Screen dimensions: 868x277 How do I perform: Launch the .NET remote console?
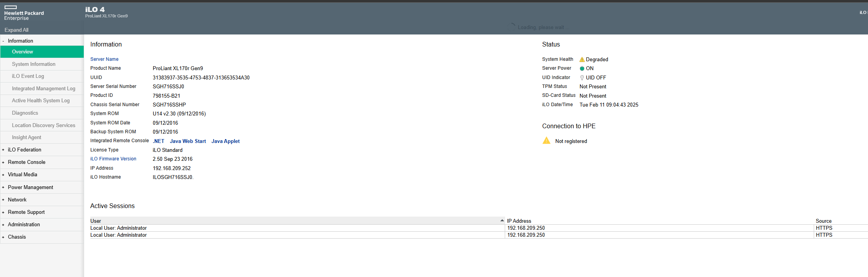click(x=159, y=141)
